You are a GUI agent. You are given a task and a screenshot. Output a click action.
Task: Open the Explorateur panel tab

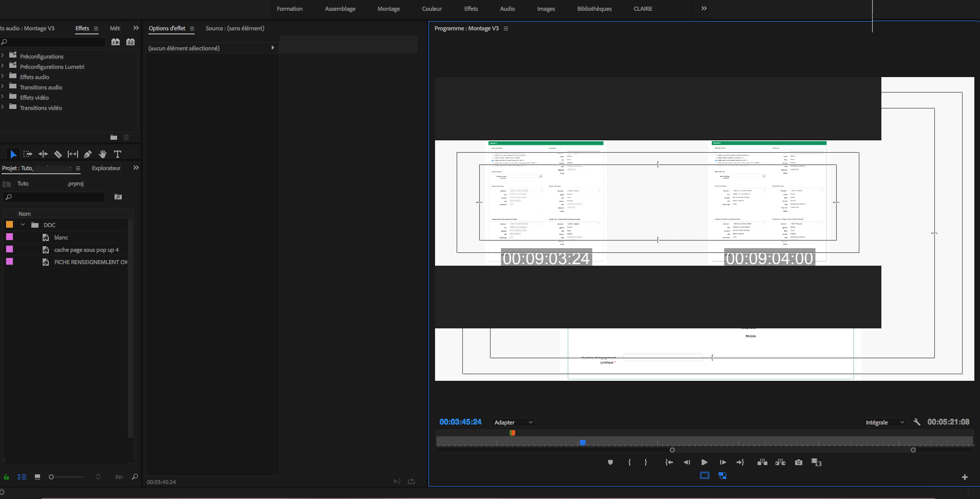point(106,168)
